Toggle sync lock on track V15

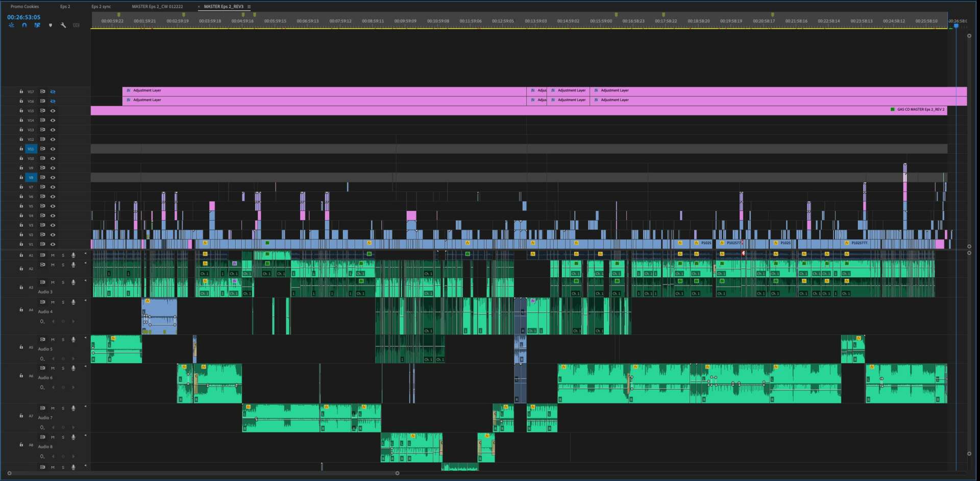[x=43, y=110]
